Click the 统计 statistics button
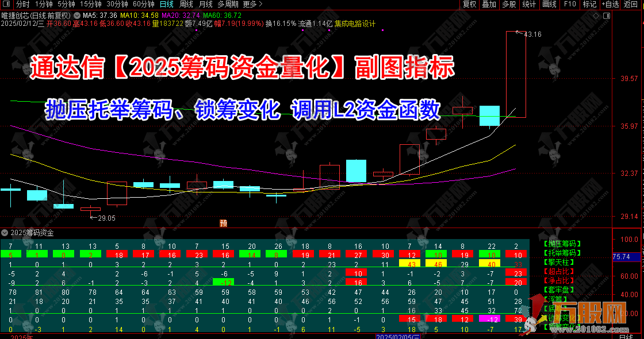Viewport: 644px width, 339px height. pos(529,4)
